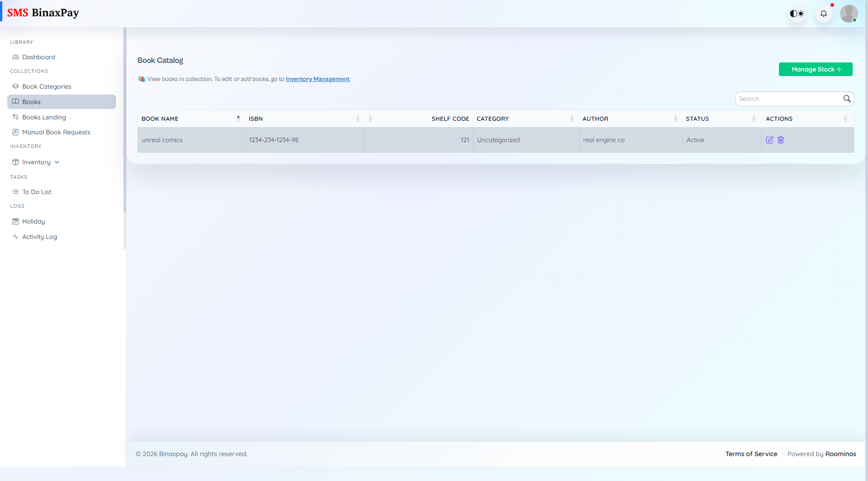Open Inventory Management via the link

[x=318, y=79]
